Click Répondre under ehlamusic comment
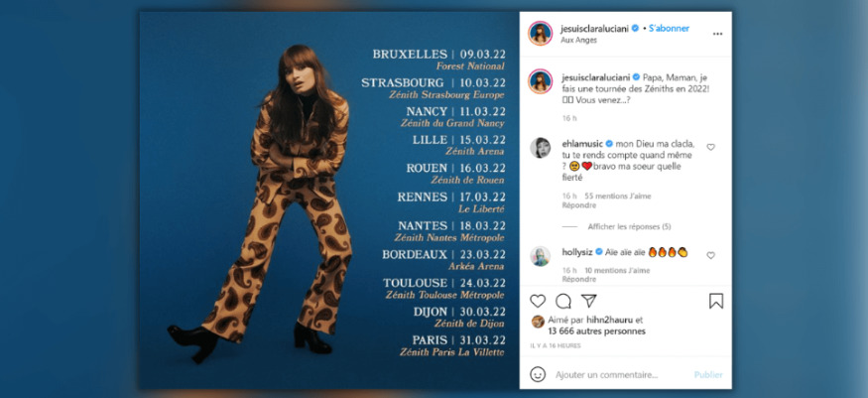Image resolution: width=868 pixels, height=398 pixels. pos(579,205)
